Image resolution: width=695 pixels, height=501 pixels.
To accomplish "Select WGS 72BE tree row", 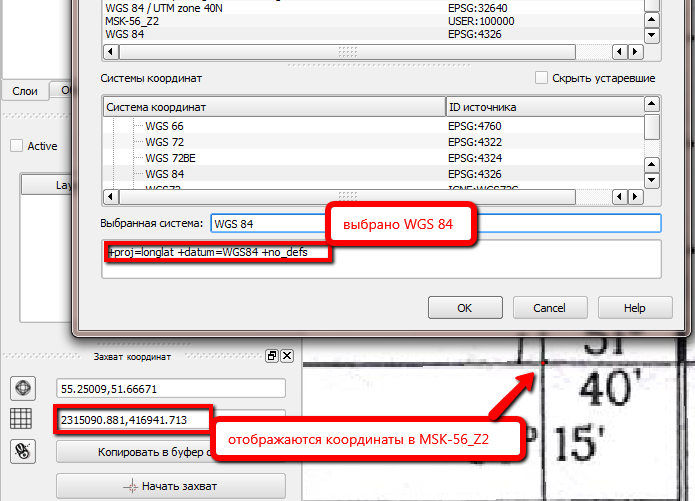I will pyautogui.click(x=373, y=158).
